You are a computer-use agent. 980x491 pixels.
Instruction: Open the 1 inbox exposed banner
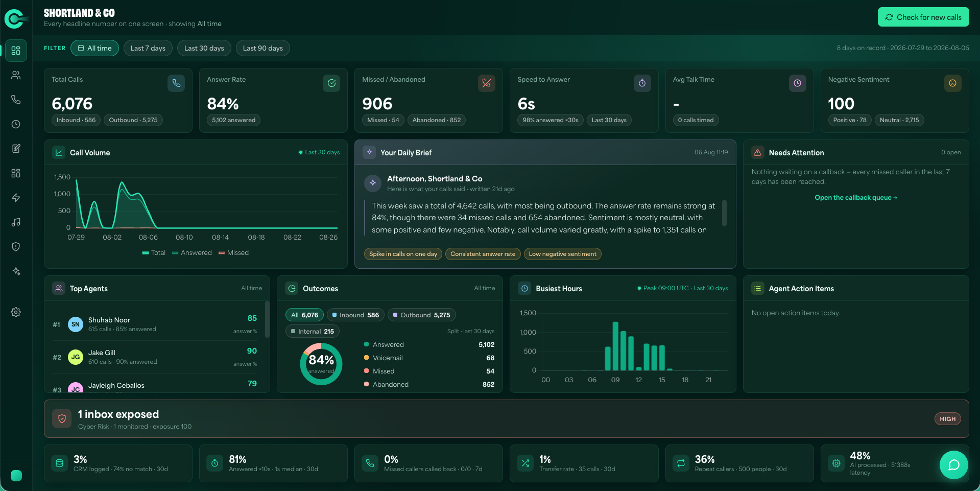pos(506,418)
